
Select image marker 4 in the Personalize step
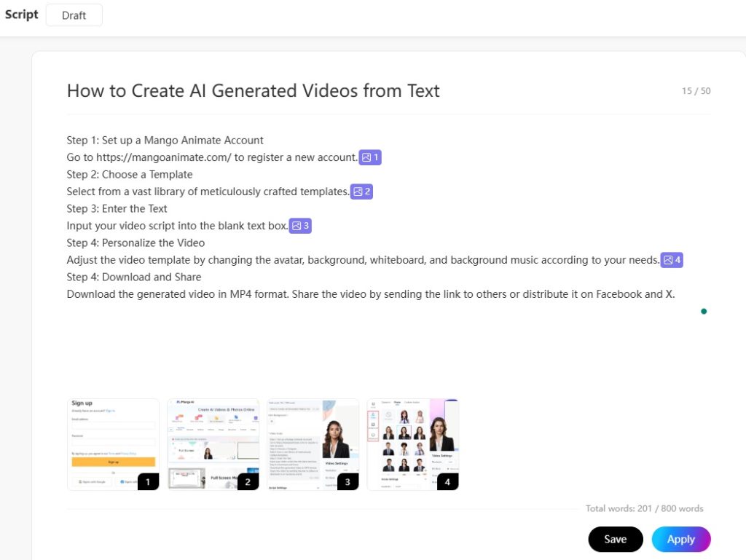click(672, 260)
